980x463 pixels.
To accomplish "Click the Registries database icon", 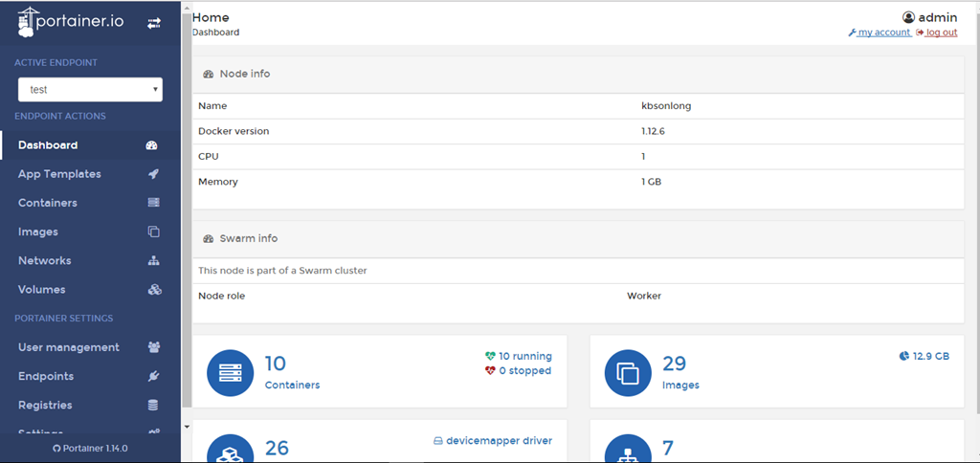I will pos(153,405).
